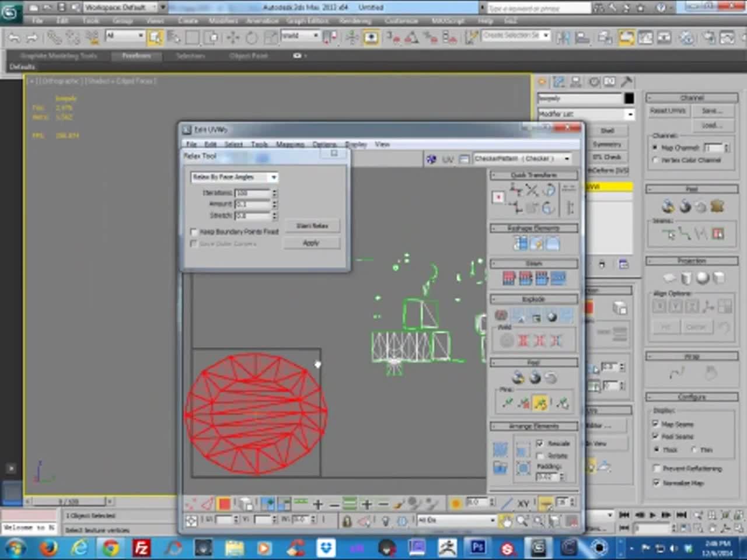Select Vertex sub-object mode in Edit UVWs

(191, 503)
